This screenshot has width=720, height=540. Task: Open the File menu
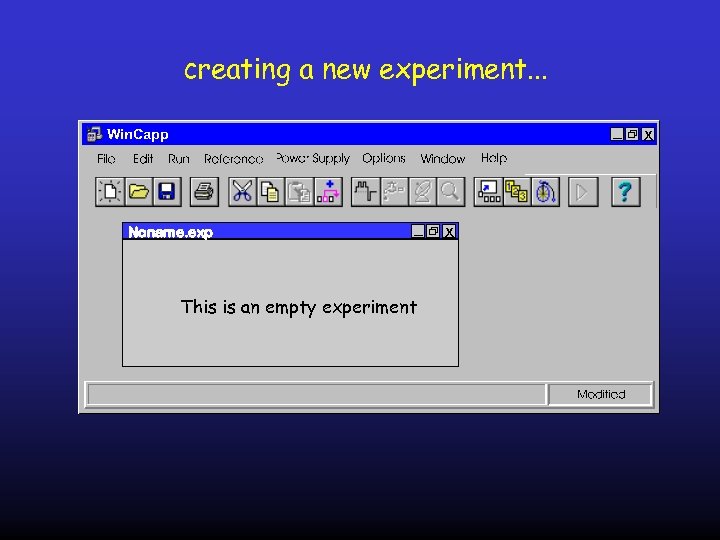[106, 159]
